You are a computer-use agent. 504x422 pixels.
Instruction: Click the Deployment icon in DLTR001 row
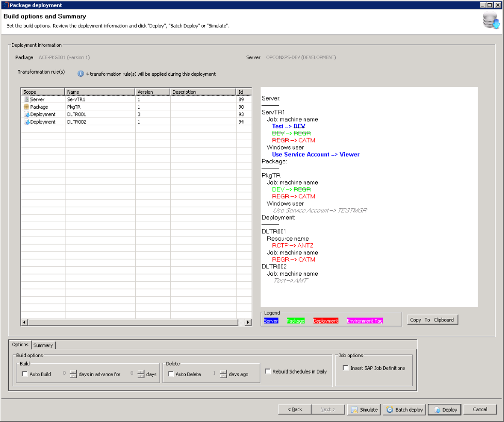click(x=27, y=114)
